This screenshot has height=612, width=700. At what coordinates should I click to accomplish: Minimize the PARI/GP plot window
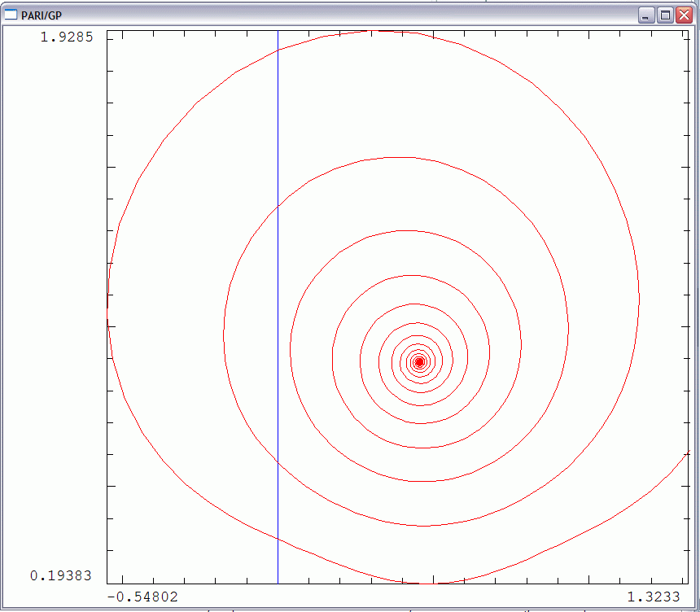point(646,15)
